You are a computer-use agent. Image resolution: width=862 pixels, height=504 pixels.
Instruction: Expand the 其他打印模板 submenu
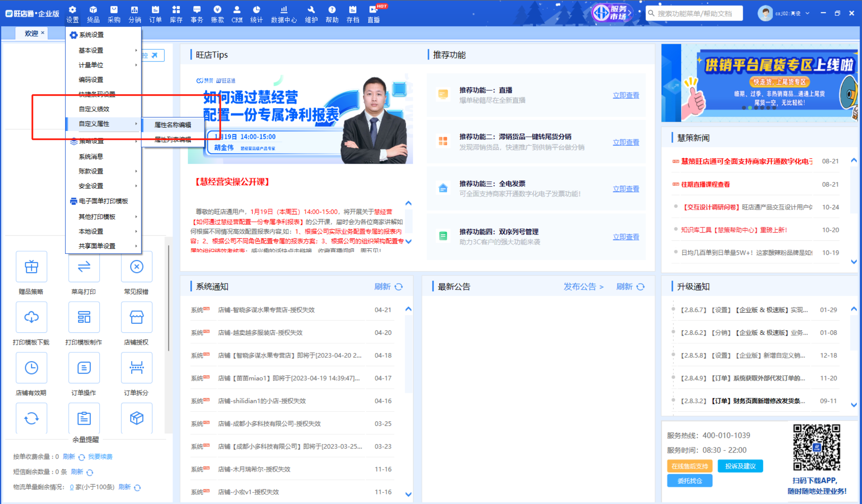[x=103, y=216]
